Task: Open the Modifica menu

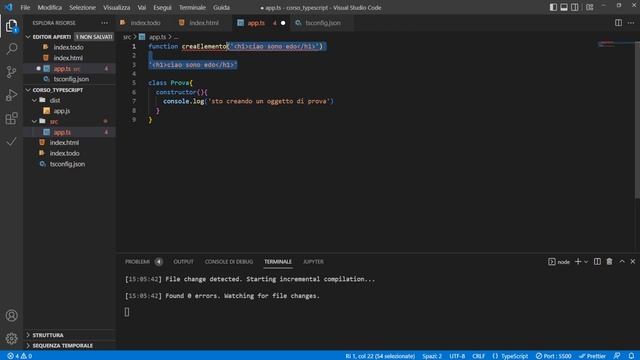Action: 50,7
